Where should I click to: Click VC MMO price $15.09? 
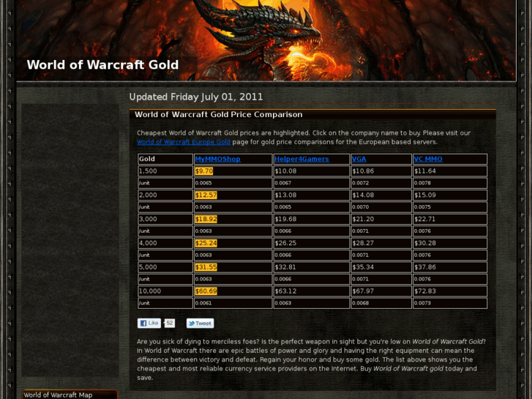click(x=424, y=195)
